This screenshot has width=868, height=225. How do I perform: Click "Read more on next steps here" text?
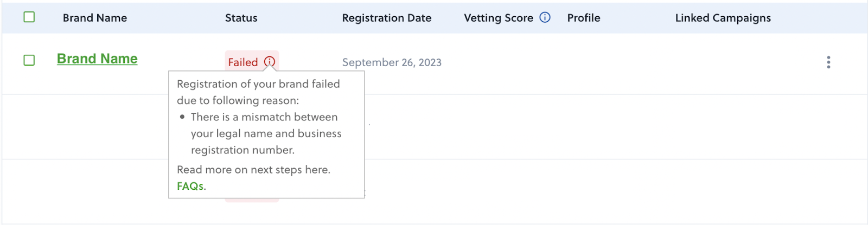coord(253,170)
